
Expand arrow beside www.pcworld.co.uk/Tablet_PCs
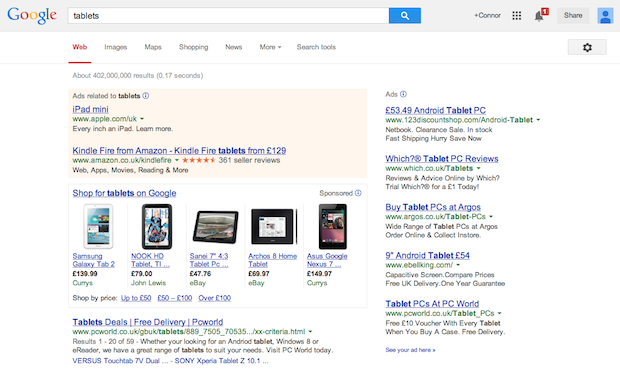500,314
